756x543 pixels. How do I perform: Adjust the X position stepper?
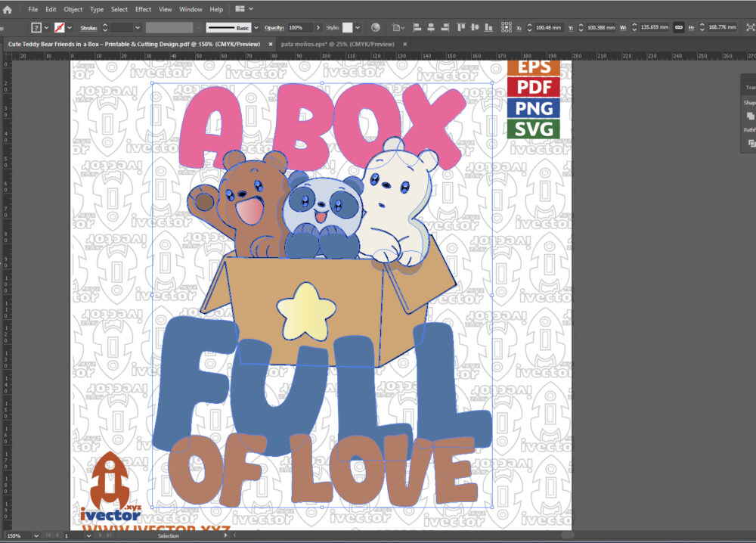529,28
